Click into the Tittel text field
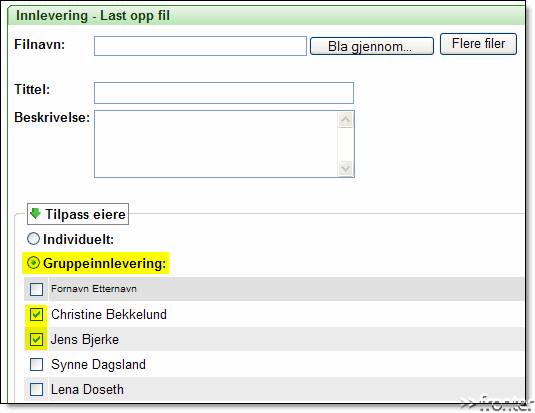Image resolution: width=535 pixels, height=413 pixels. pos(224,93)
